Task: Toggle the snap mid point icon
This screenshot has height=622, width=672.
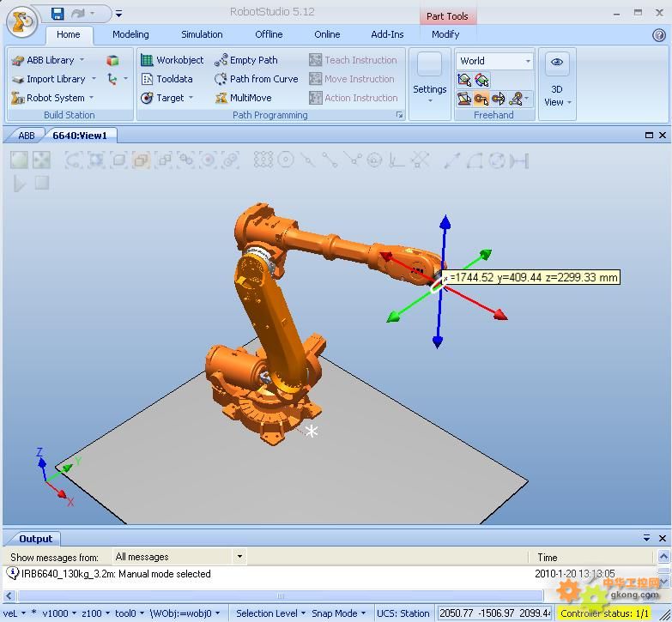Action: (x=308, y=160)
